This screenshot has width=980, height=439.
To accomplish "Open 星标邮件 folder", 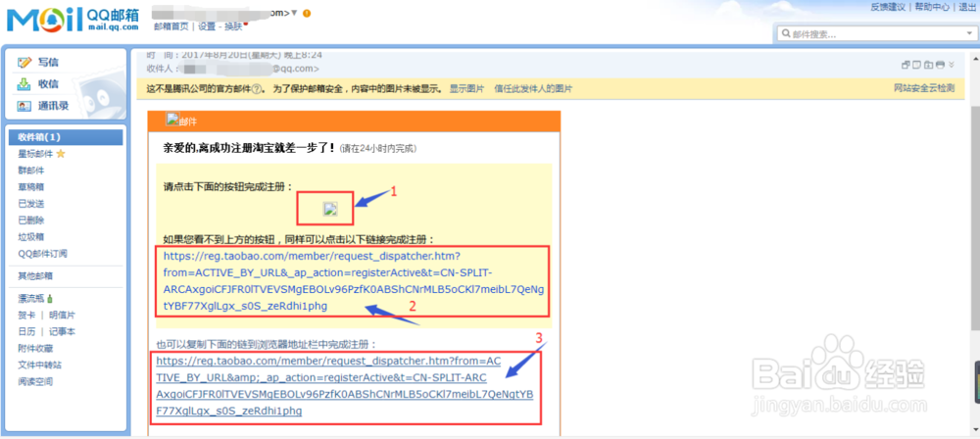I will tap(36, 154).
